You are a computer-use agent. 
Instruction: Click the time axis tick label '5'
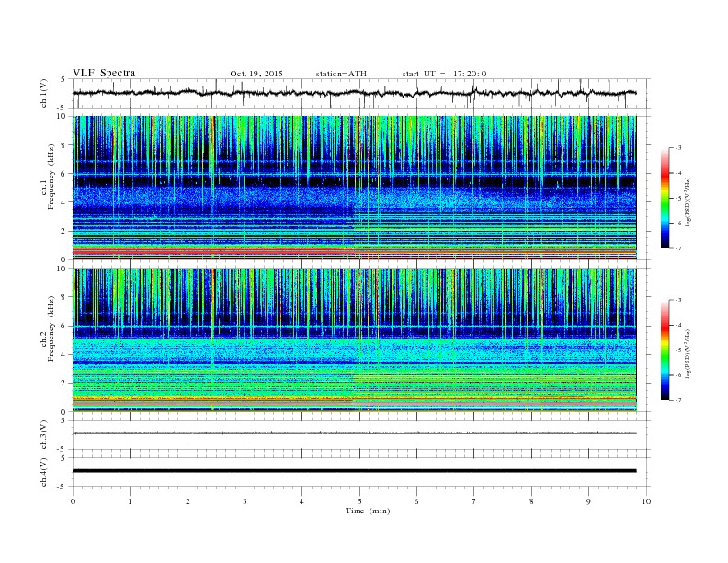point(359,501)
